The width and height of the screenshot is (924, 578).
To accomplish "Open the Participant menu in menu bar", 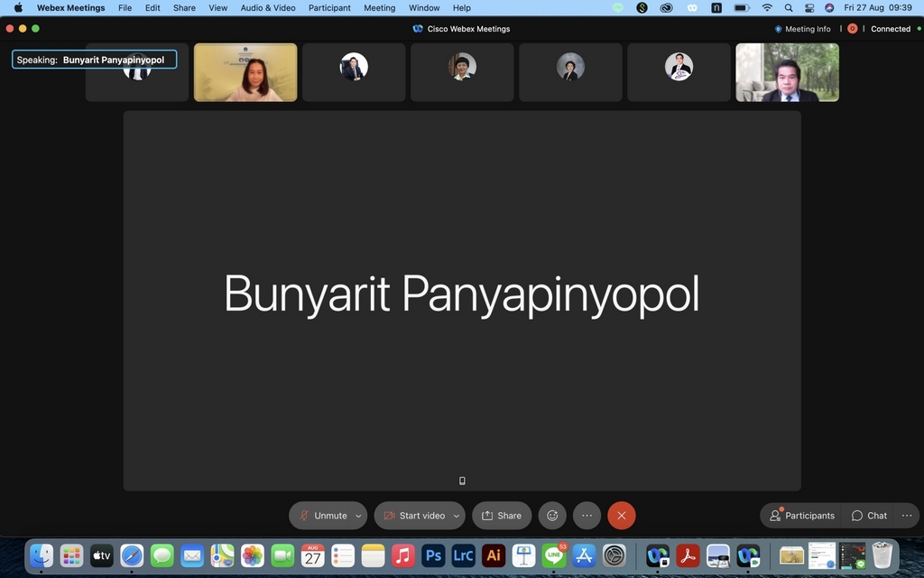I will [x=329, y=7].
